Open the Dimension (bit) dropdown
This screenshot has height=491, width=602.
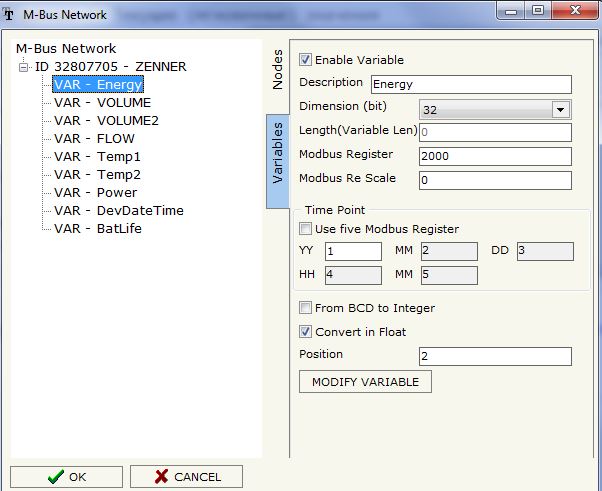560,109
